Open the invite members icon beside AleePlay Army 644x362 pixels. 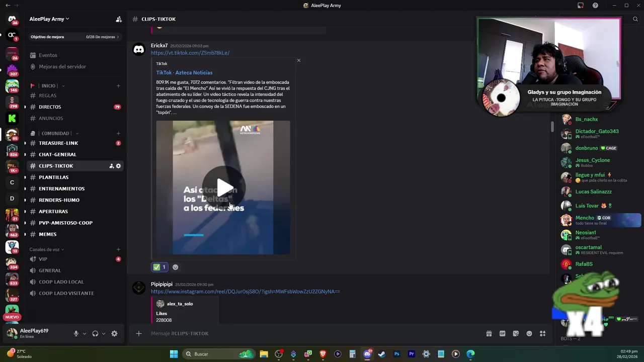pyautogui.click(x=119, y=19)
